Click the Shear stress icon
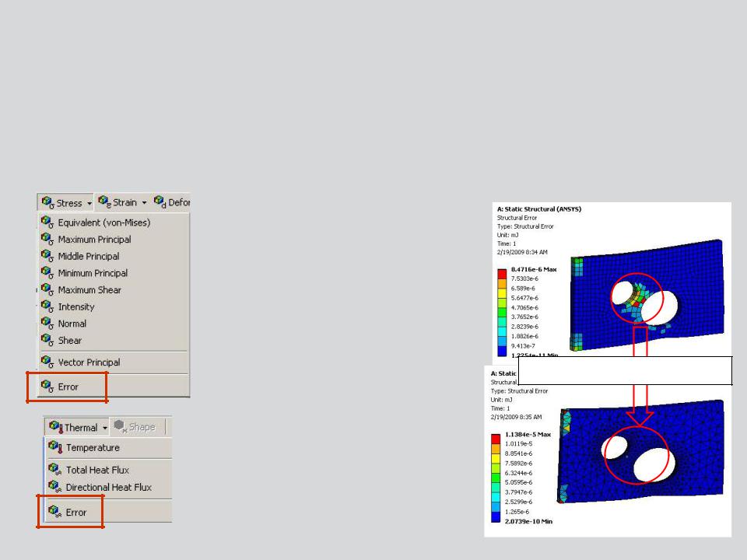747x560 pixels. point(47,340)
